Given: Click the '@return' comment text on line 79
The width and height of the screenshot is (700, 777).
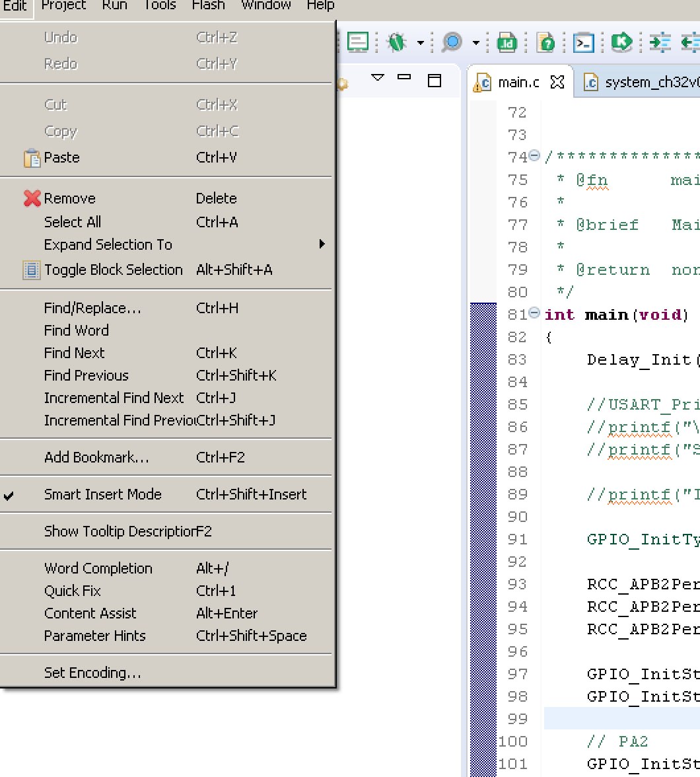Looking at the screenshot, I should pyautogui.click(x=612, y=270).
